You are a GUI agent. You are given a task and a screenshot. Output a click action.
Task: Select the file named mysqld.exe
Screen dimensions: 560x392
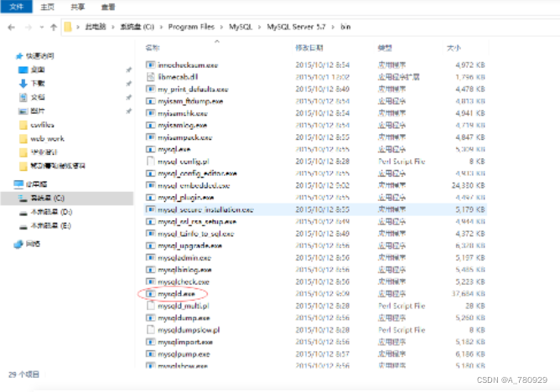point(176,294)
